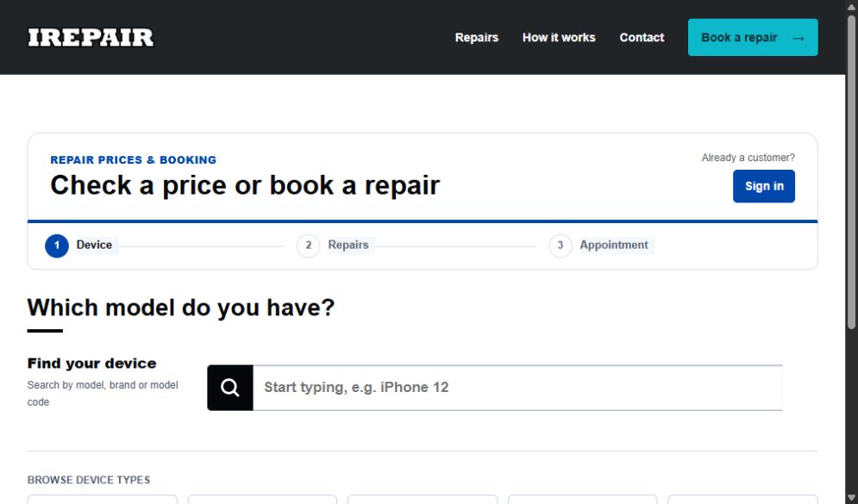Click the Book a repair button
Viewport: 858px width, 504px height.
click(753, 38)
